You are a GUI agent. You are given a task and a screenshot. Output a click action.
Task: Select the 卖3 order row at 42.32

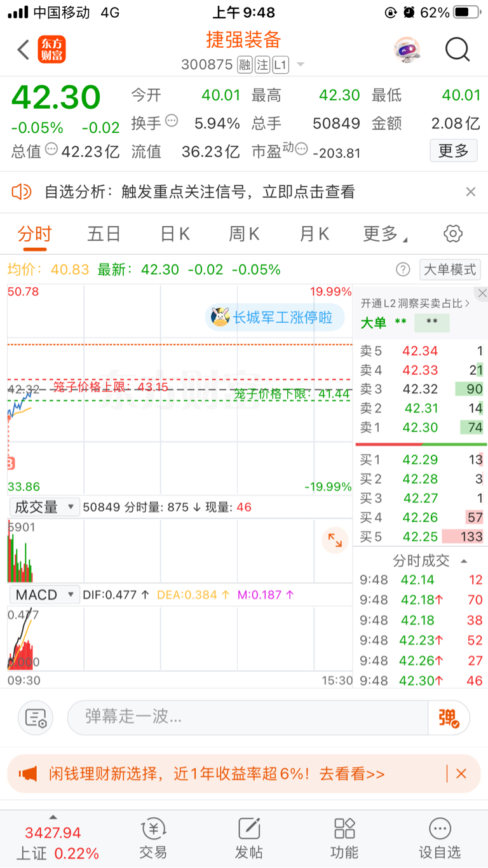(x=421, y=389)
